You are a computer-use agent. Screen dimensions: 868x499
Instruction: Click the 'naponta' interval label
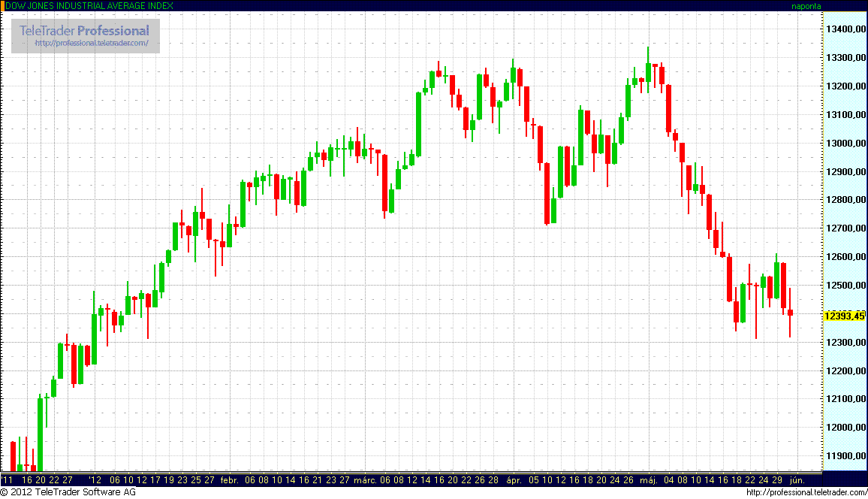pos(806,6)
